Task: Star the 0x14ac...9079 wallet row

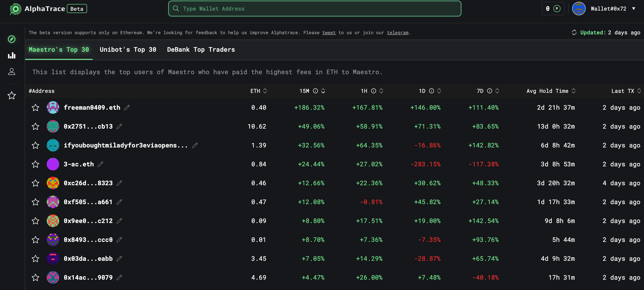Action: 35,277
